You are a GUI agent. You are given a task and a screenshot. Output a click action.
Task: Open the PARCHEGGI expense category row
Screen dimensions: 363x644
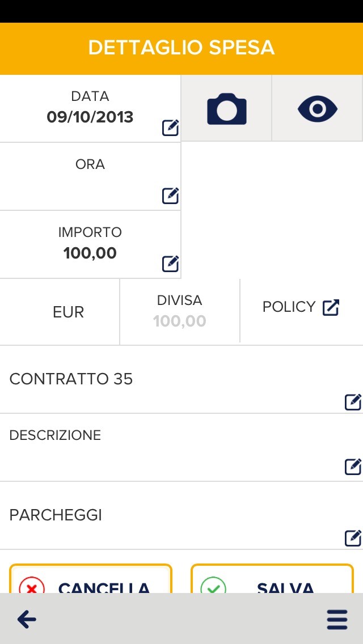(56, 515)
